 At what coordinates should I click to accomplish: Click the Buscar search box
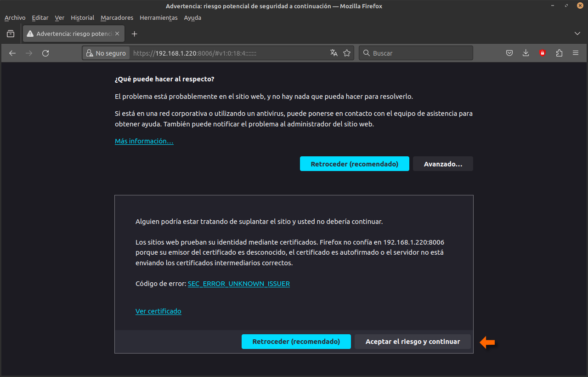[x=416, y=53]
